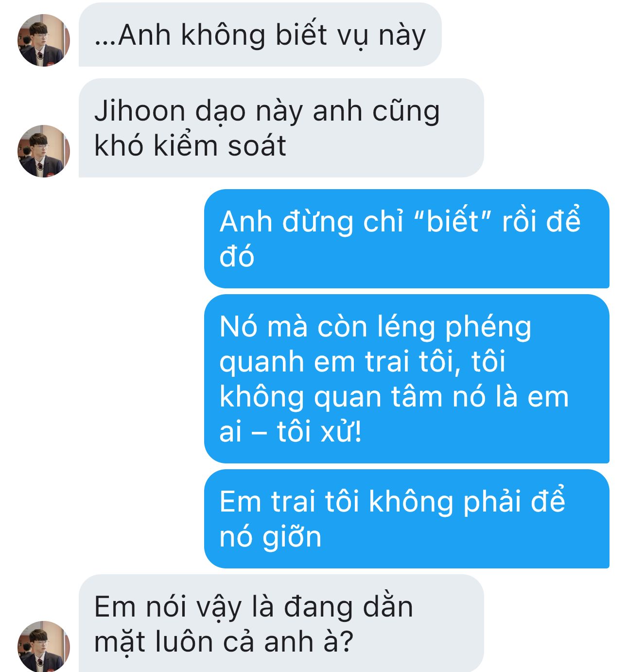Viewport: 627px width, 672px height.
Task: Tap the gray "Jihoon dạo này anh cũng" message
Action: [281, 128]
